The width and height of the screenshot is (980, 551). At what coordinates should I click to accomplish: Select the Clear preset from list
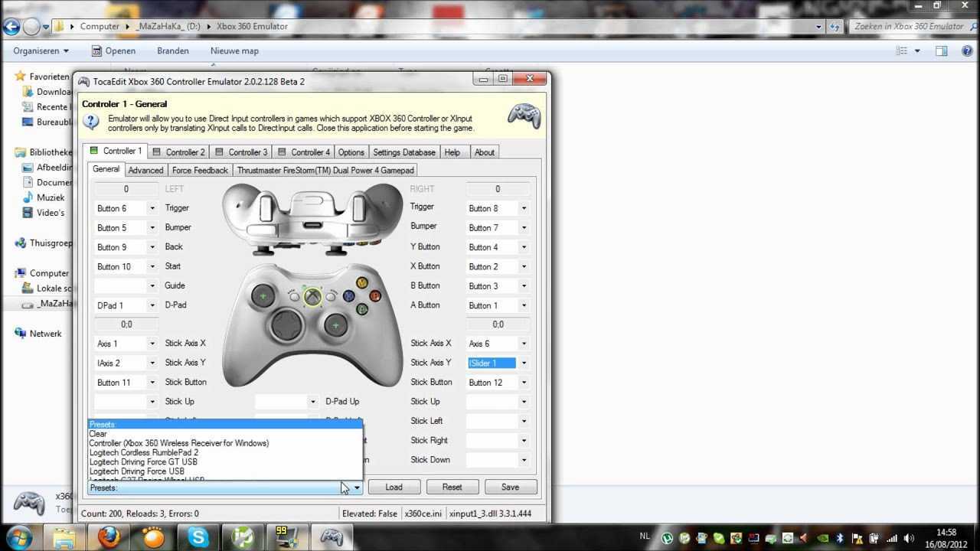pyautogui.click(x=225, y=434)
